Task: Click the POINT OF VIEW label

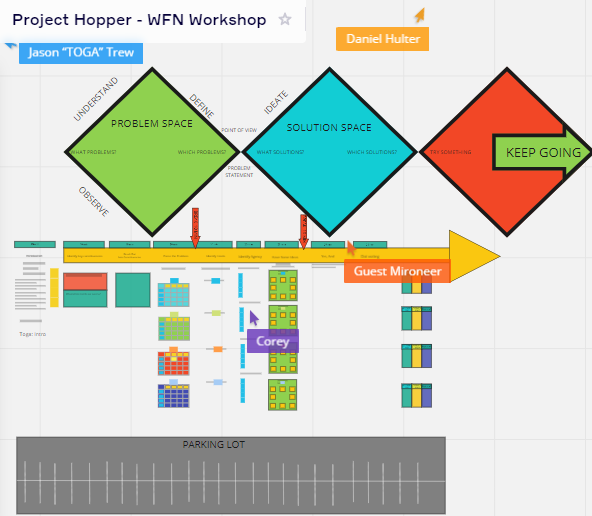Action: coord(239,130)
